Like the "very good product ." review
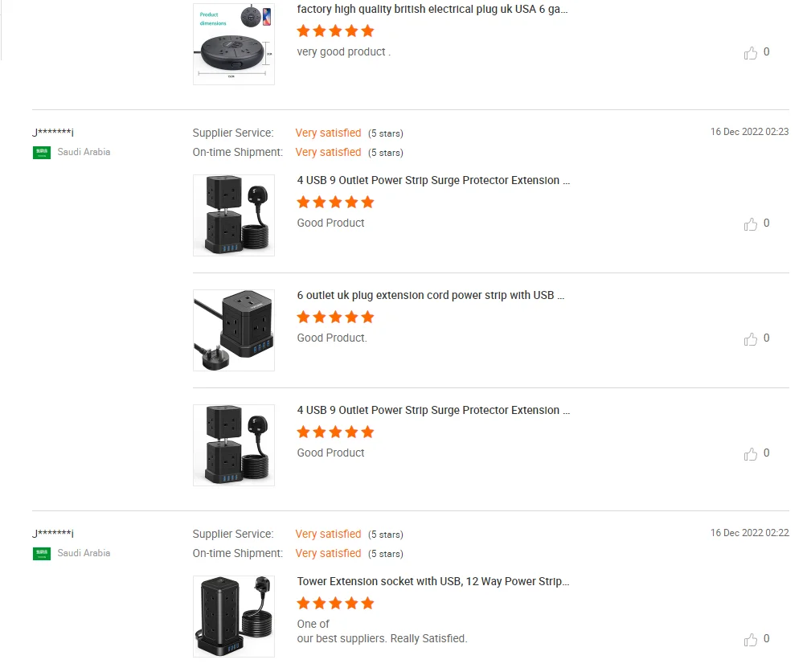This screenshot has width=807, height=672. [x=751, y=53]
